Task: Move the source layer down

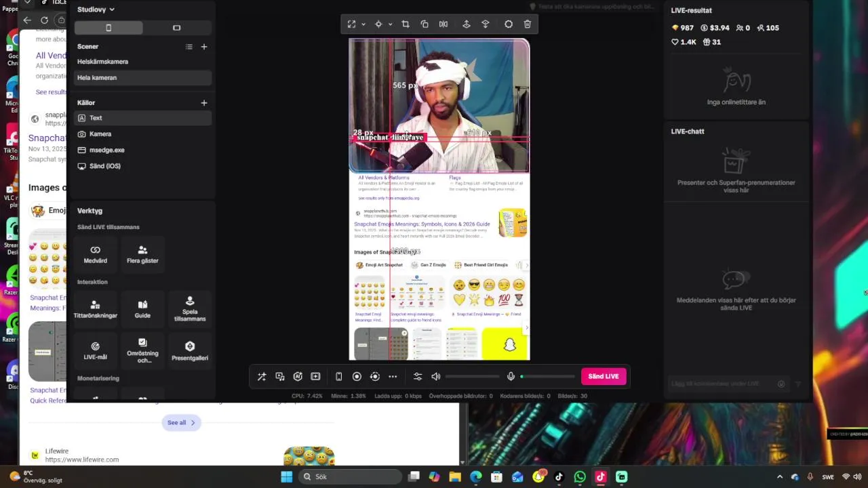Action: [x=486, y=24]
